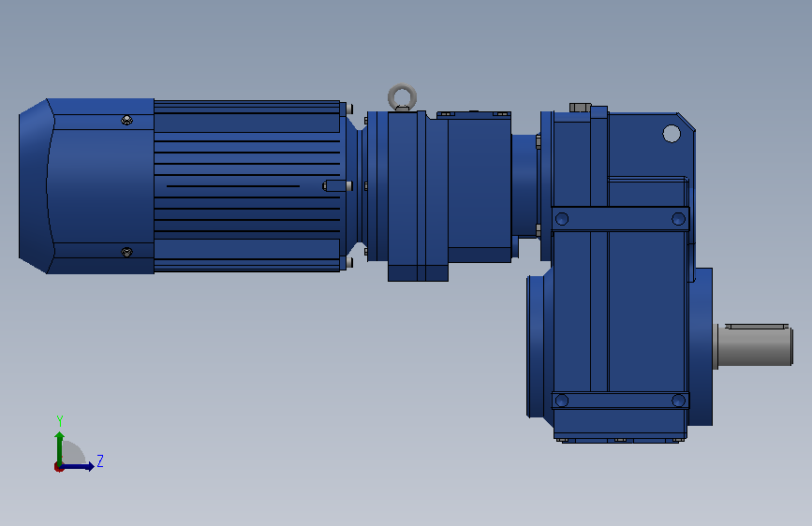Select the gray lifting eye bolt ring
The width and height of the screenshot is (812, 526).
point(403,96)
